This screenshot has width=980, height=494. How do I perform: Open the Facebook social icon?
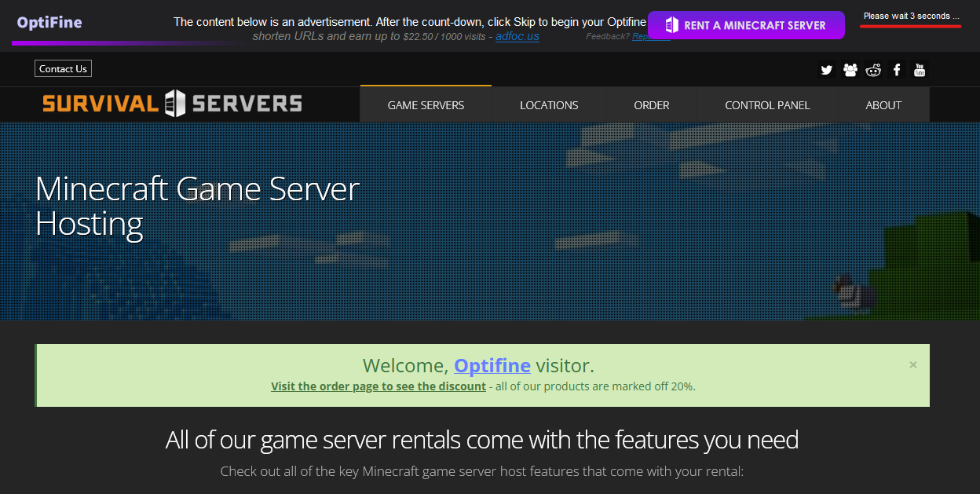click(x=897, y=70)
